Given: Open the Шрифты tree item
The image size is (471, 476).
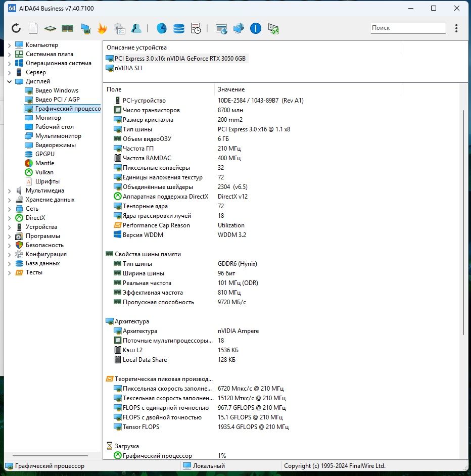Looking at the screenshot, I should click(42, 181).
